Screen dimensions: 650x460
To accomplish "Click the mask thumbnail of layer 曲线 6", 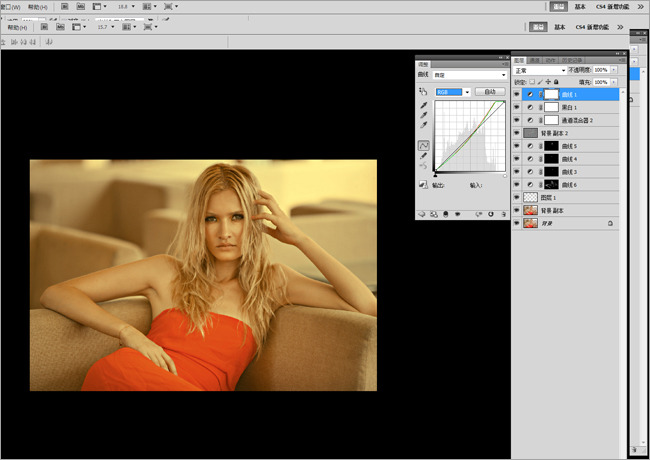I will 551,184.
